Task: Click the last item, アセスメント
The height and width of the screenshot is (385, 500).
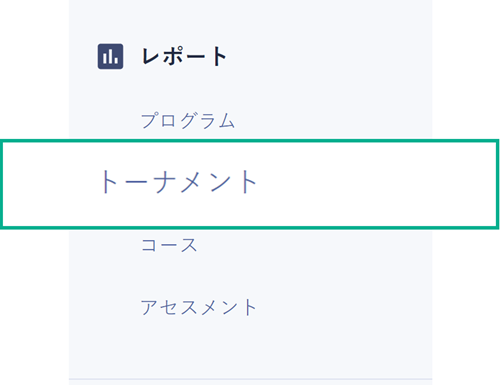Action: click(199, 307)
